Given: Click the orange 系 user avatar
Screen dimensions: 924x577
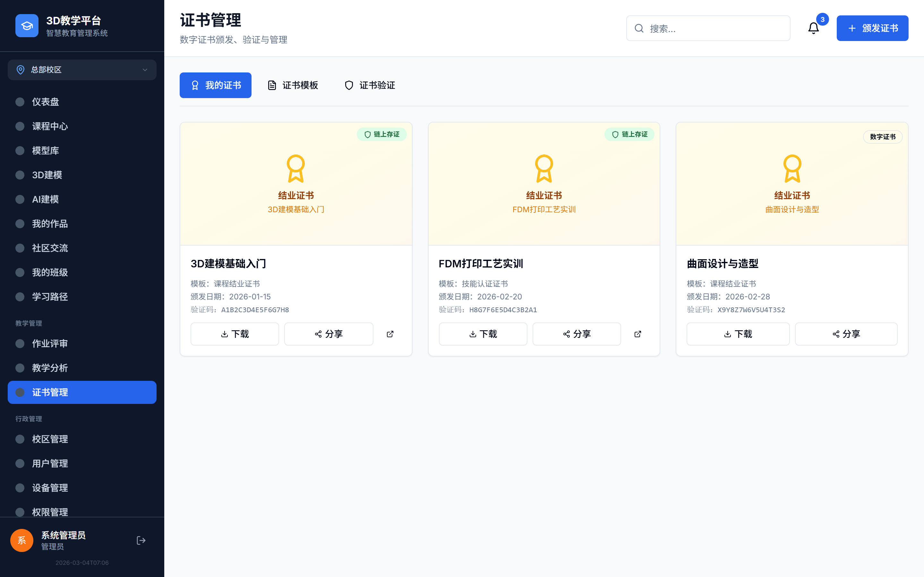Looking at the screenshot, I should [x=21, y=540].
